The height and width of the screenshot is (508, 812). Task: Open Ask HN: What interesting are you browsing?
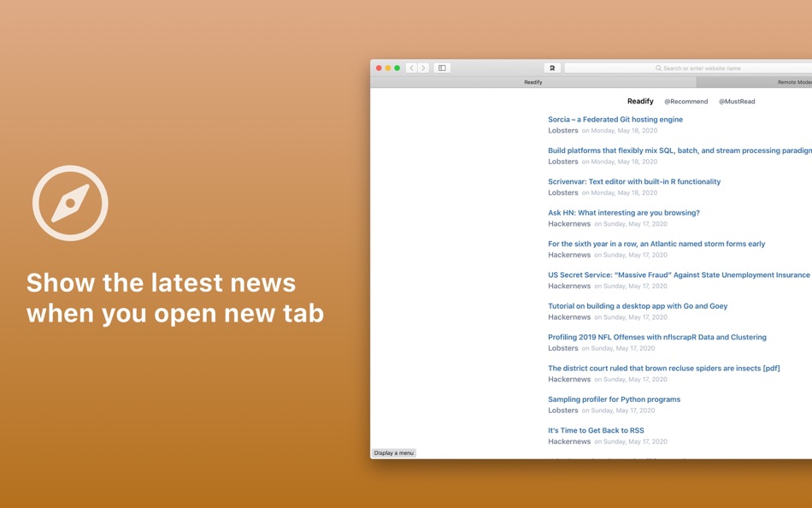[623, 213]
